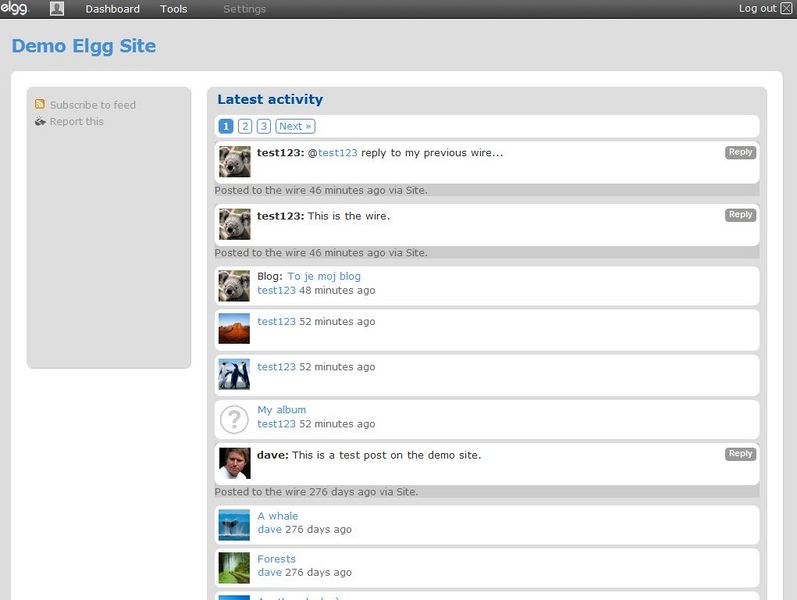The width and height of the screenshot is (797, 600).
Task: Open the user profile avatar icon in top bar
Action: pos(57,9)
